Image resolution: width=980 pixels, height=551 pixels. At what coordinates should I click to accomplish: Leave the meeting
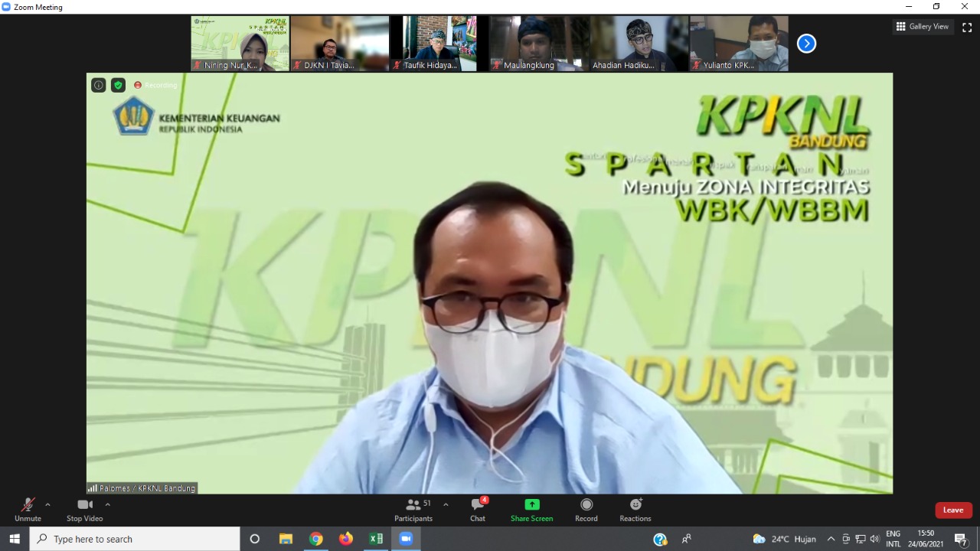953,510
